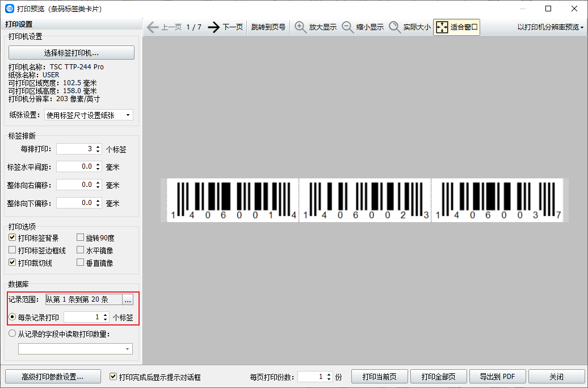Click 打印全部页 button
The height and width of the screenshot is (388, 588).
tap(438, 377)
